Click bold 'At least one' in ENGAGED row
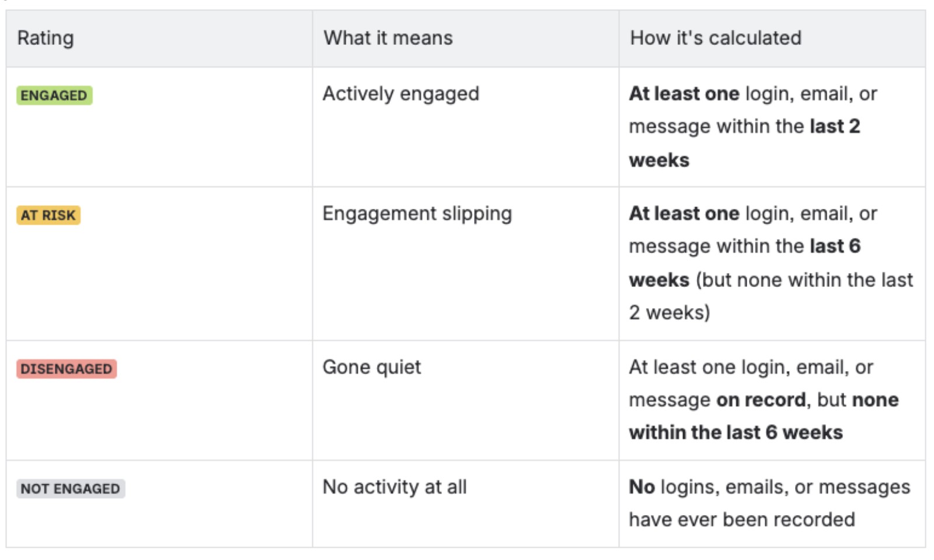 pyautogui.click(x=684, y=93)
